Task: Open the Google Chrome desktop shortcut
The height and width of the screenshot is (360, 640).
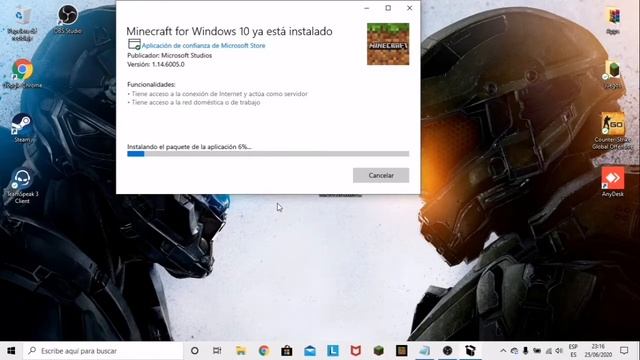Action: point(22,73)
